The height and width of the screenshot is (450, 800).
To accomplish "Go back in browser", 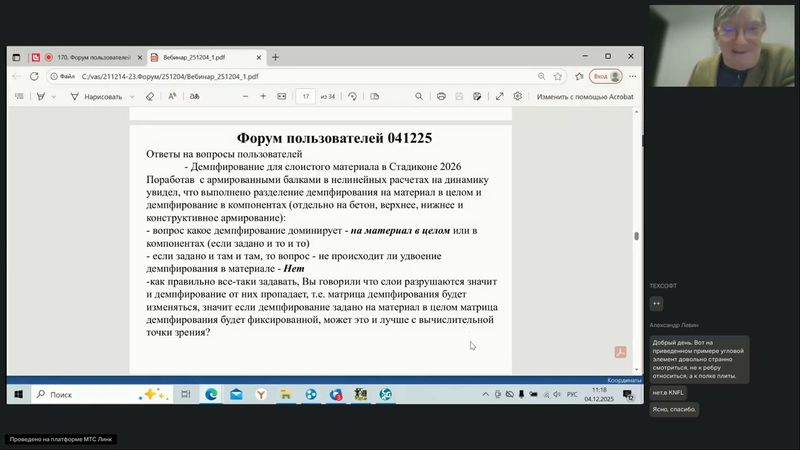I will [16, 77].
